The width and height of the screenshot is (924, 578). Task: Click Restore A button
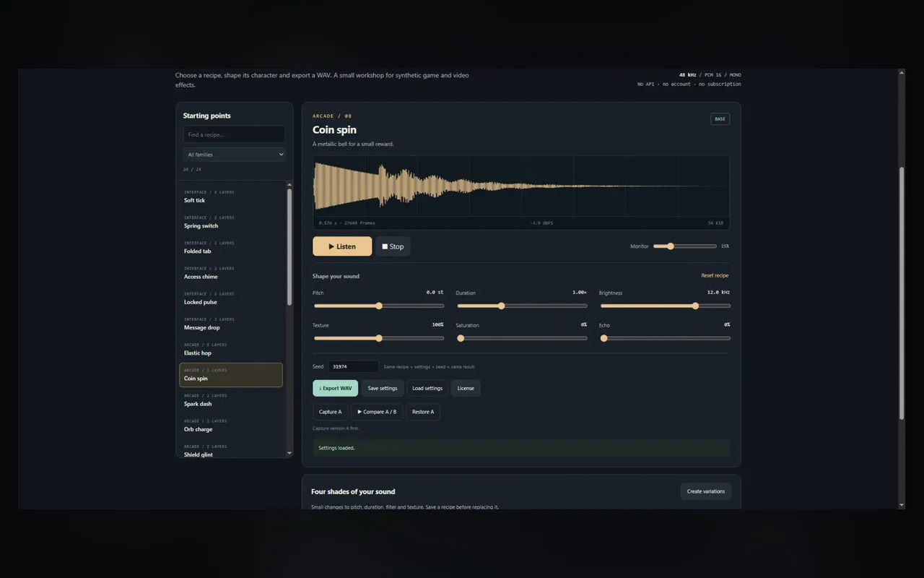(423, 412)
